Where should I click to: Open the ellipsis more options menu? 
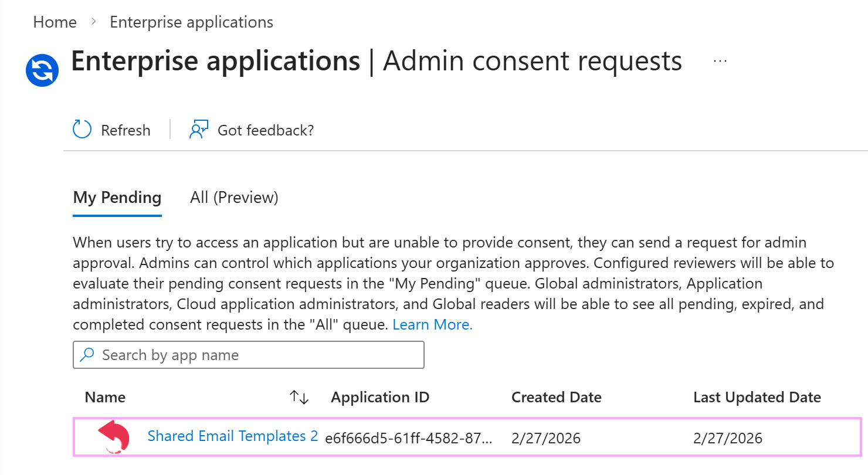pos(720,60)
